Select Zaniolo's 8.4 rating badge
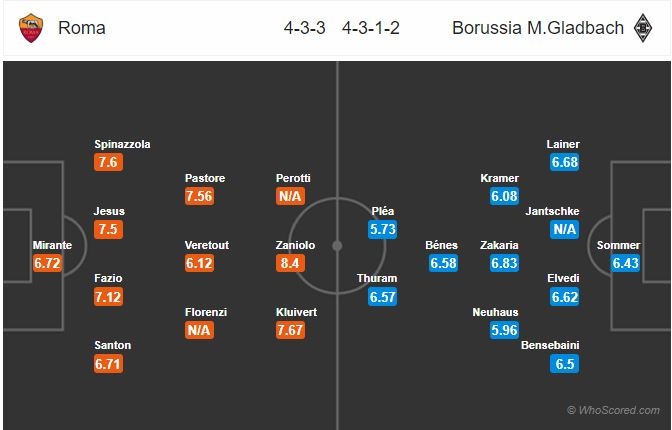 pyautogui.click(x=290, y=263)
